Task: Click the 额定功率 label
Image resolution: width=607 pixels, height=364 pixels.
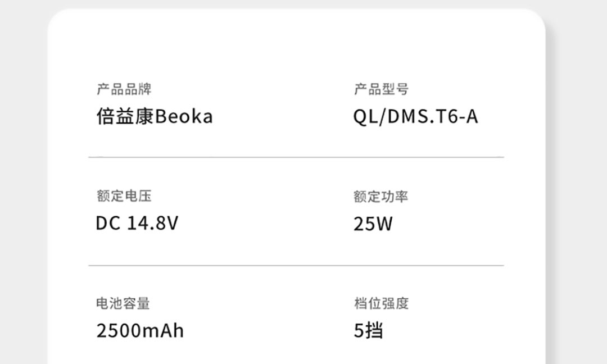Action: pyautogui.click(x=381, y=197)
